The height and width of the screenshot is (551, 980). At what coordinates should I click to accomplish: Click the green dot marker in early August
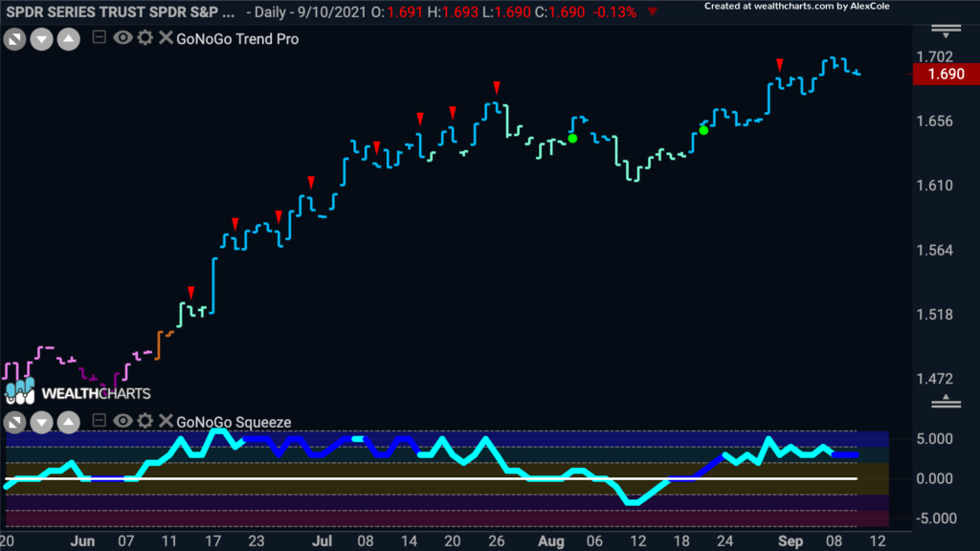point(572,138)
